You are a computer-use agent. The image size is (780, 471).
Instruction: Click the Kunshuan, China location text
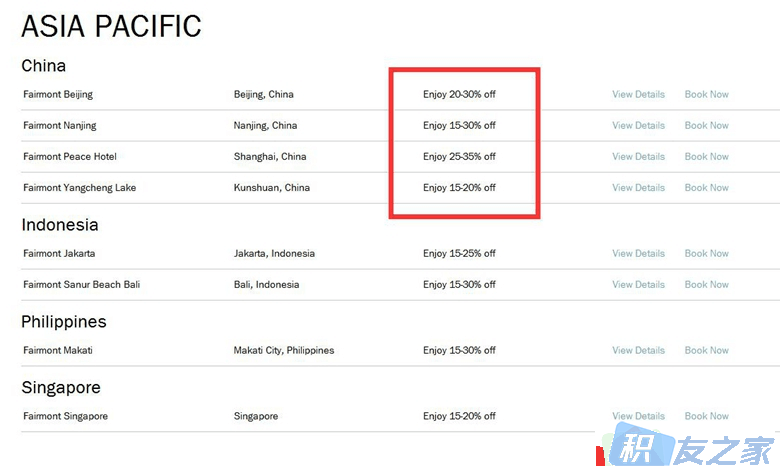pyautogui.click(x=272, y=188)
